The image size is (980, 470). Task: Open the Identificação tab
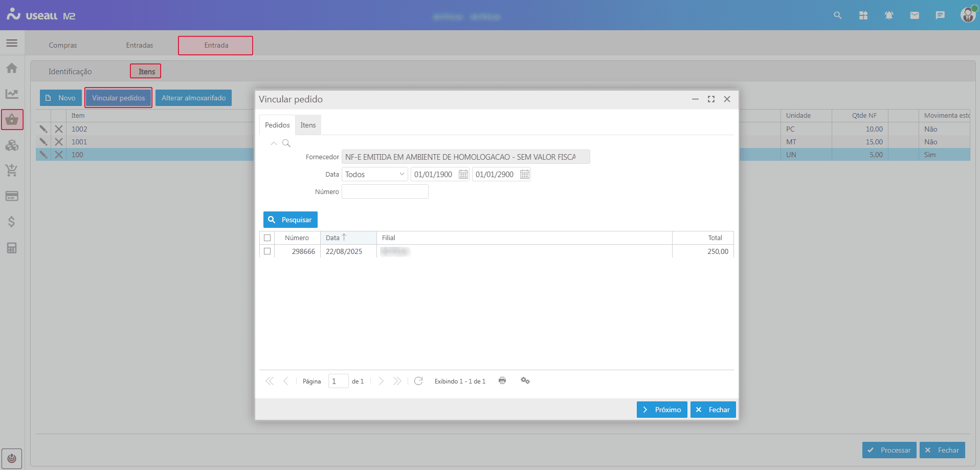(x=70, y=72)
